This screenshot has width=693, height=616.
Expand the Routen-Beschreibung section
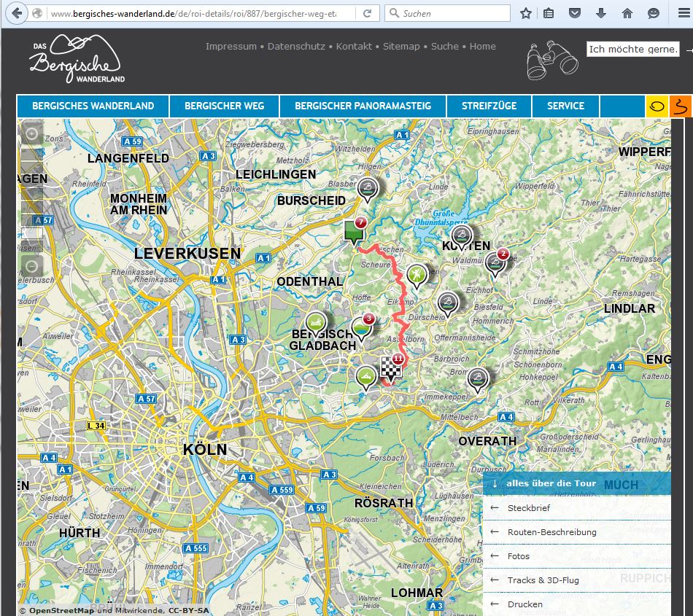(551, 532)
